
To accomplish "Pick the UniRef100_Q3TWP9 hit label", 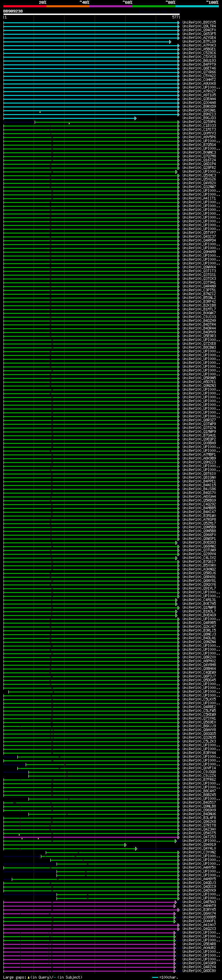I will tap(199, 424).
